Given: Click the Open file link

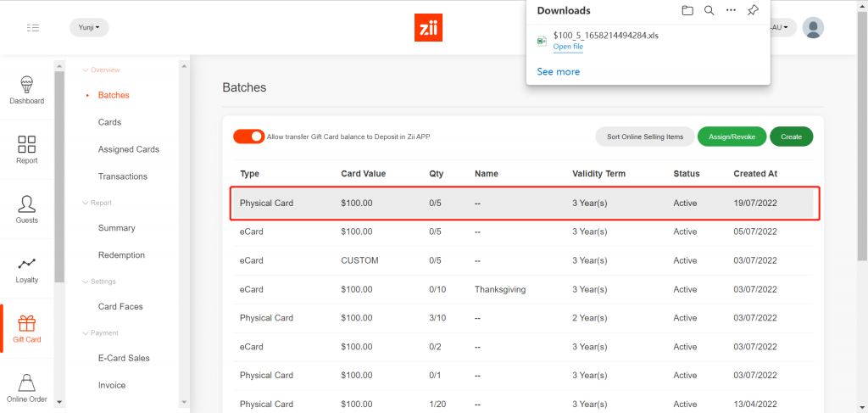Looking at the screenshot, I should tap(568, 47).
